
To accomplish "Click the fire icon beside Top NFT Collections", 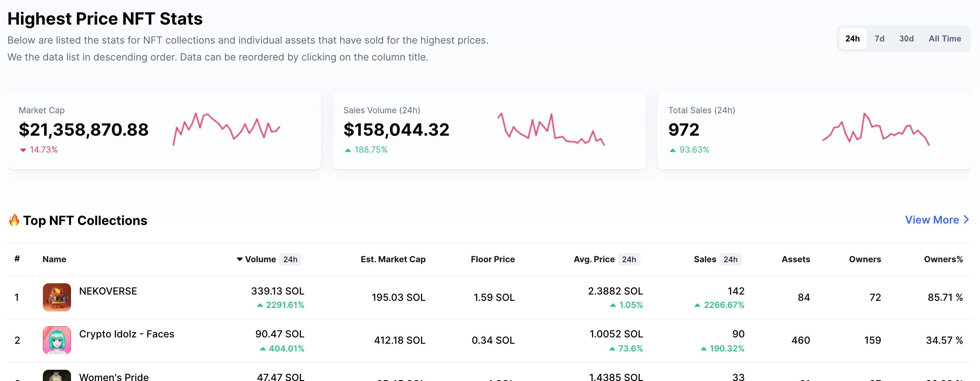I will coord(14,220).
